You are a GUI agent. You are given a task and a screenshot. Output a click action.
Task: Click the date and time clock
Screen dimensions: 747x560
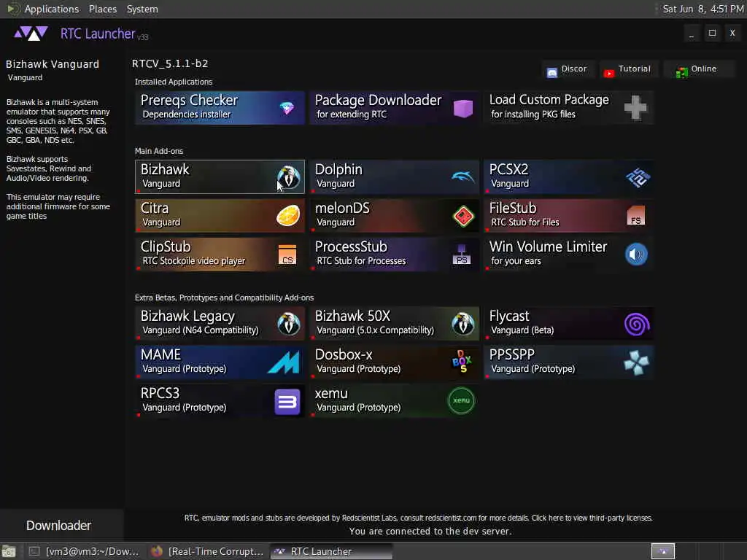(703, 9)
